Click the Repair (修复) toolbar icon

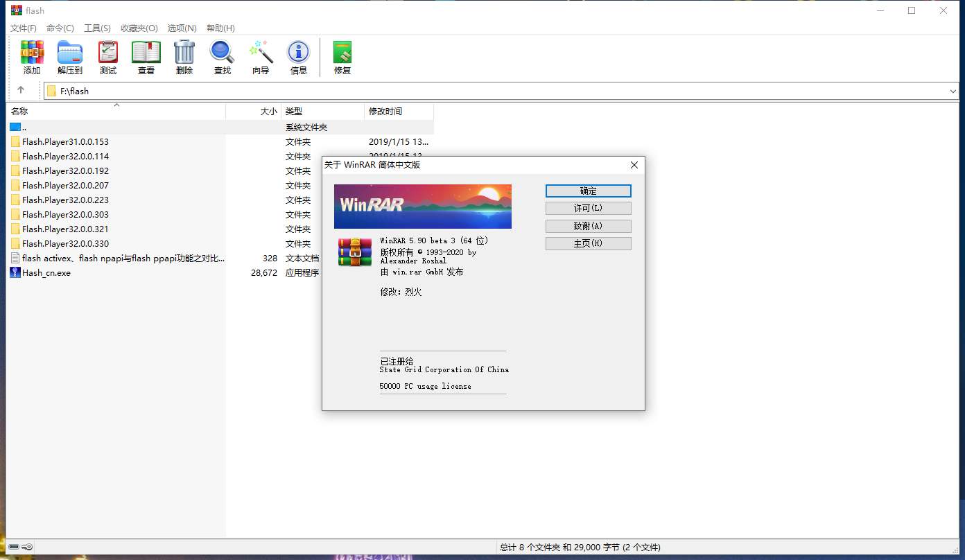click(x=342, y=53)
